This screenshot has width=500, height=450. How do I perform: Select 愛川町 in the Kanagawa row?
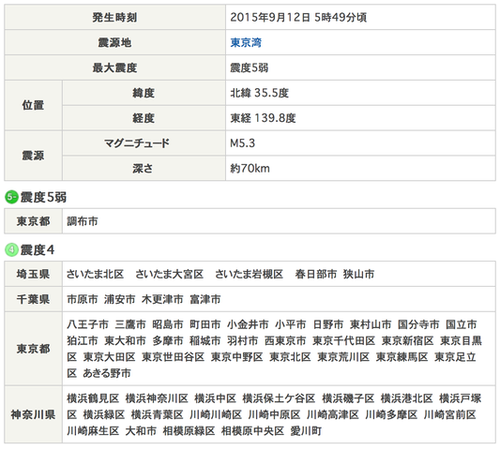306,431
